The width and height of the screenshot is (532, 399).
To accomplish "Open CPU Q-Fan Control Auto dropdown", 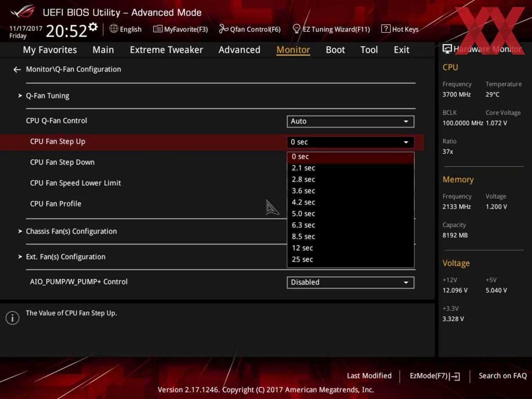I will [x=350, y=121].
